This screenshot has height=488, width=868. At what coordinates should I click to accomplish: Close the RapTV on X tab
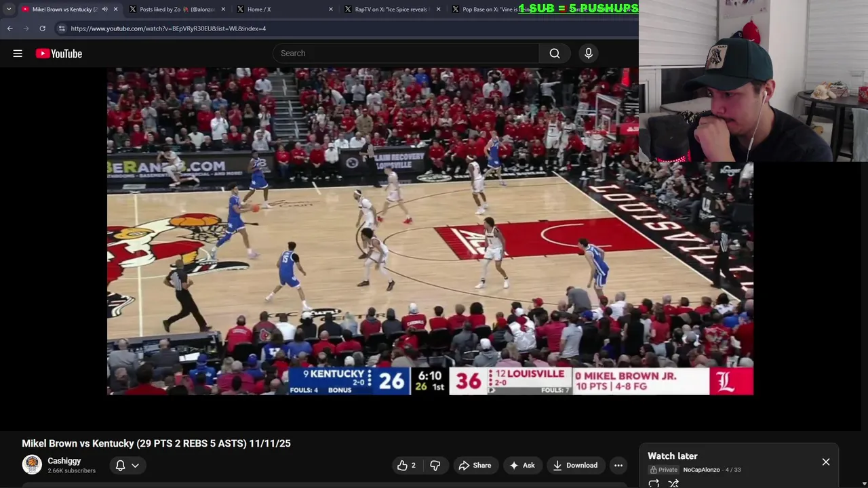coord(438,9)
